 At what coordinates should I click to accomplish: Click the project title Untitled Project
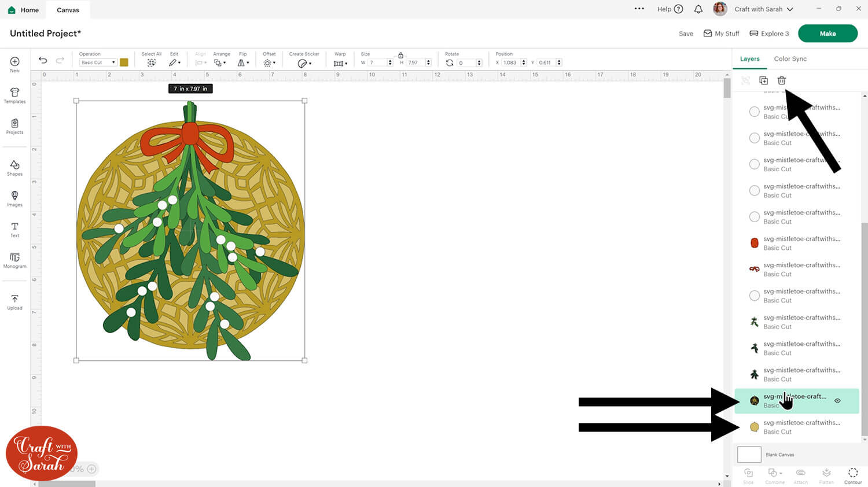pos(45,34)
